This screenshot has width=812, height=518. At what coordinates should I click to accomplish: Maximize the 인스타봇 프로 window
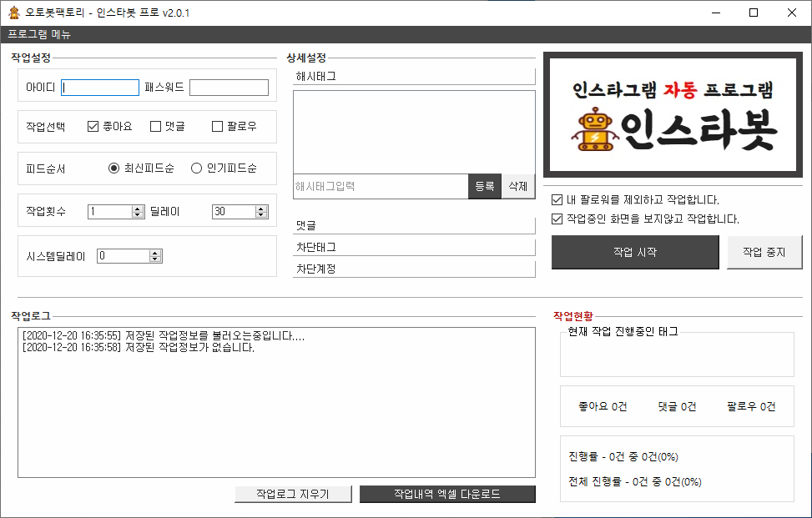[x=754, y=13]
